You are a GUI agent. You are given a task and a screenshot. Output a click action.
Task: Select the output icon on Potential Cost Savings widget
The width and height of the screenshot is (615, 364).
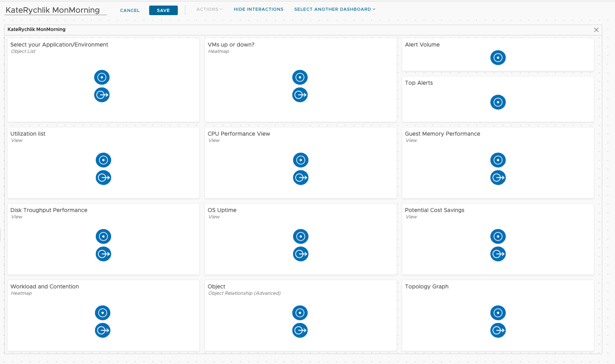click(x=498, y=254)
